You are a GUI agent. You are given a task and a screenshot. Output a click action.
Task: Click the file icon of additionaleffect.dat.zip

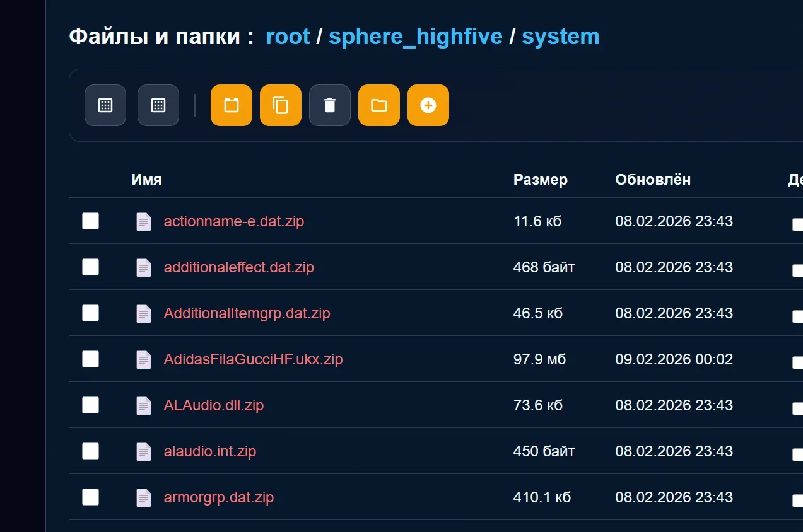144,267
